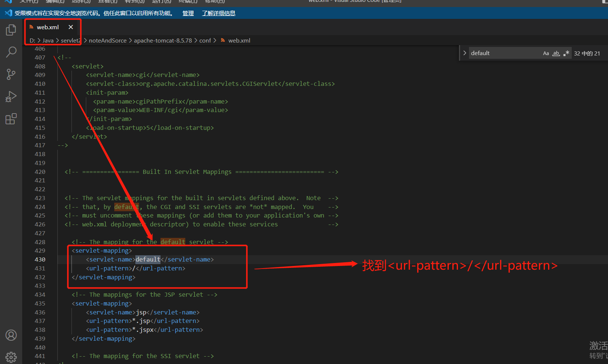Image resolution: width=608 pixels, height=364 pixels.
Task: Toggle Match Case in find widget
Action: point(546,53)
